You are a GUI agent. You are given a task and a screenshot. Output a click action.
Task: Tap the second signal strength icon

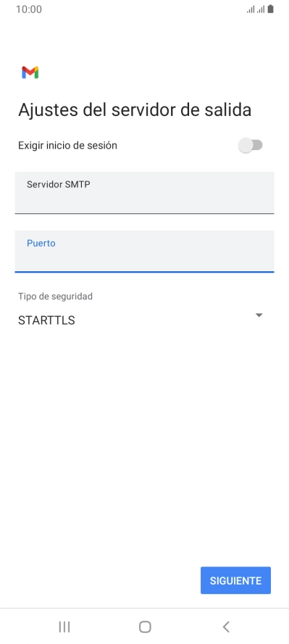coord(260,9)
